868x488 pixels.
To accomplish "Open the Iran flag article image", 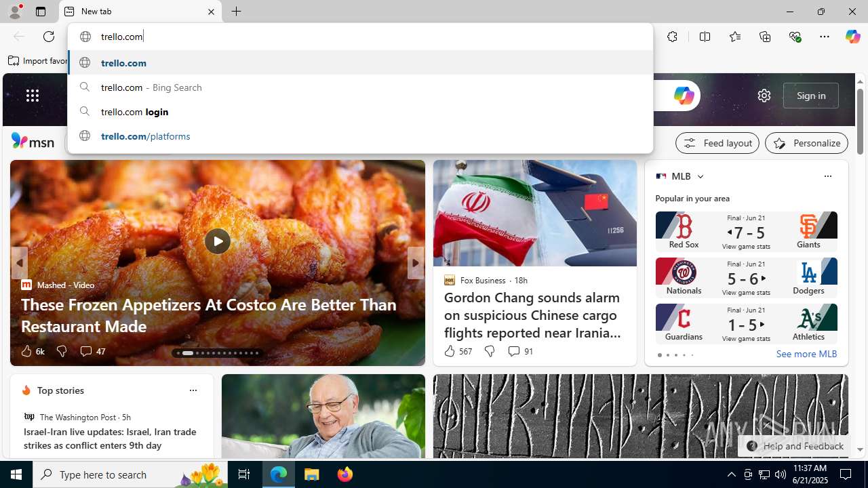I will (x=535, y=213).
